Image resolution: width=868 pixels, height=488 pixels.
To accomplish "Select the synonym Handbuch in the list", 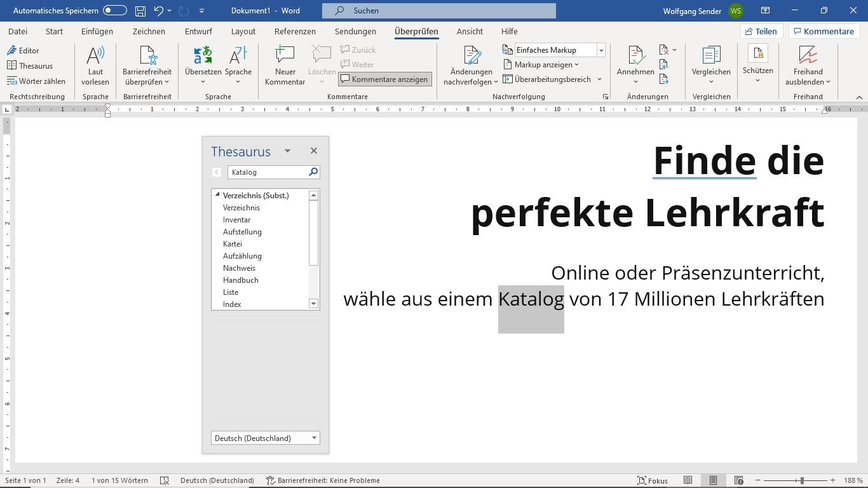I will [241, 280].
